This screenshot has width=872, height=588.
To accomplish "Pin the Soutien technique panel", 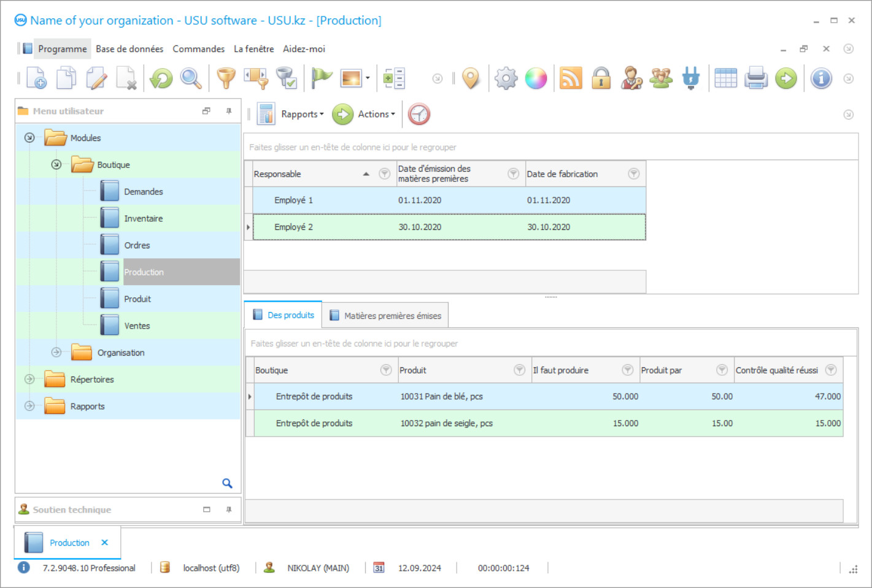I will pos(229,510).
